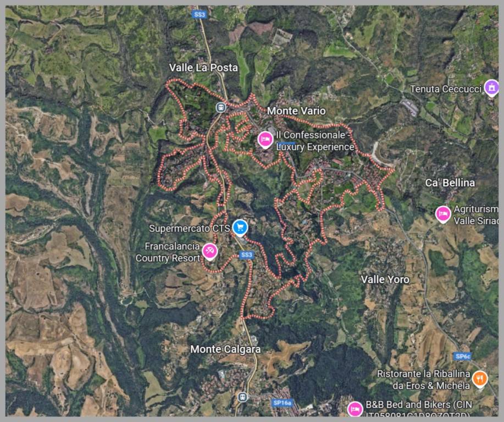Open the Ristorante la Riballina restaurant pin
504x422 pixels.
480,379
